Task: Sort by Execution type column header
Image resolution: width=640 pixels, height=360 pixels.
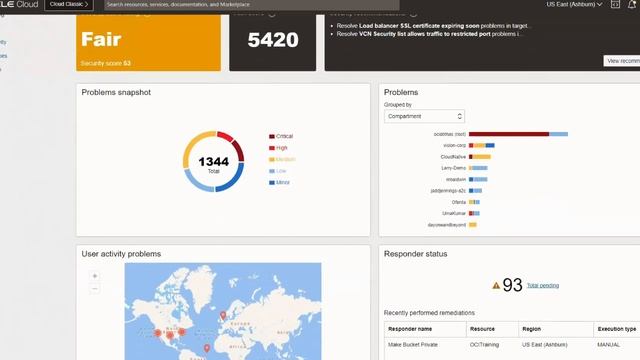Action: click(617, 329)
